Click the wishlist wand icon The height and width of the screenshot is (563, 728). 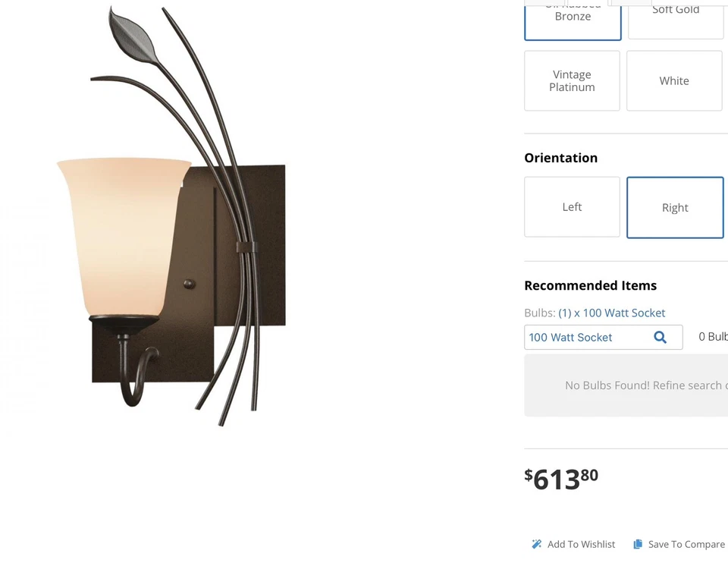[537, 544]
